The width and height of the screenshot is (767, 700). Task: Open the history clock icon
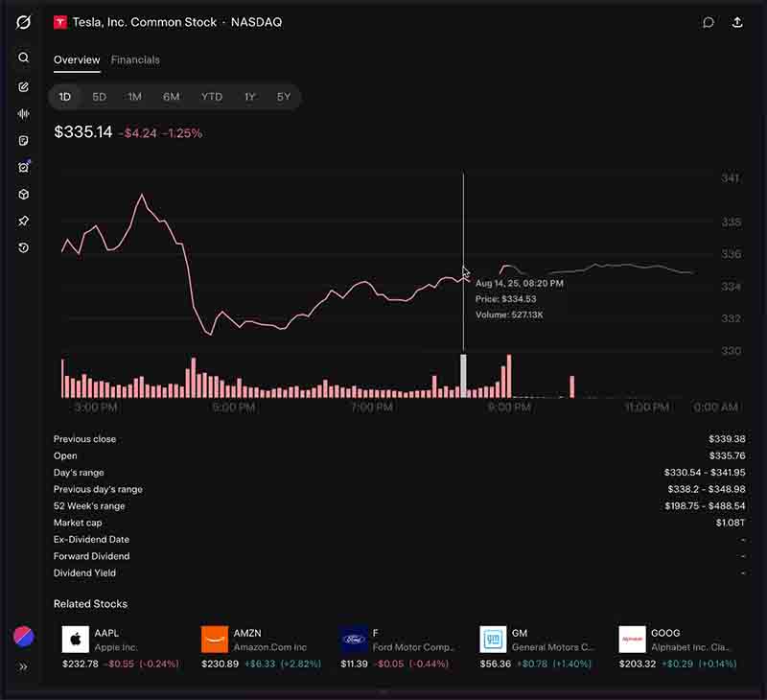point(23,247)
